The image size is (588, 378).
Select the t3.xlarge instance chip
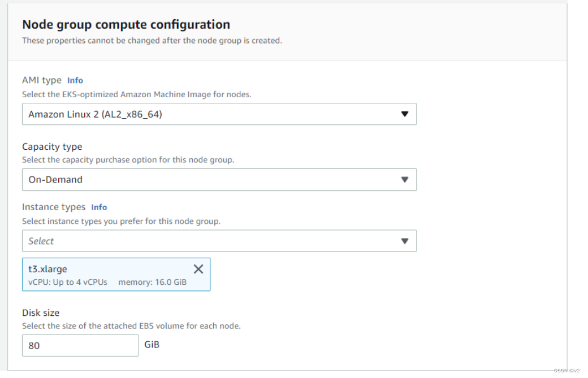click(116, 274)
